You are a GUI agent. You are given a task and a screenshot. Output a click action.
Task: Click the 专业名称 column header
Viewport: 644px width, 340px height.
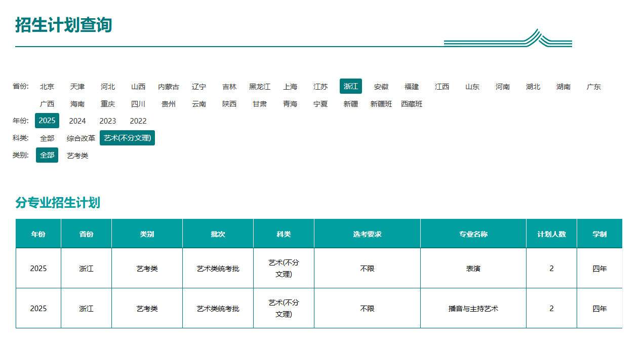coord(473,234)
